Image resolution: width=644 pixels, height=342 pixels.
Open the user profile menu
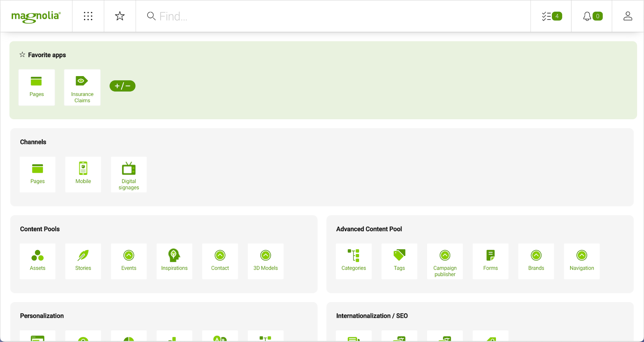pyautogui.click(x=627, y=16)
